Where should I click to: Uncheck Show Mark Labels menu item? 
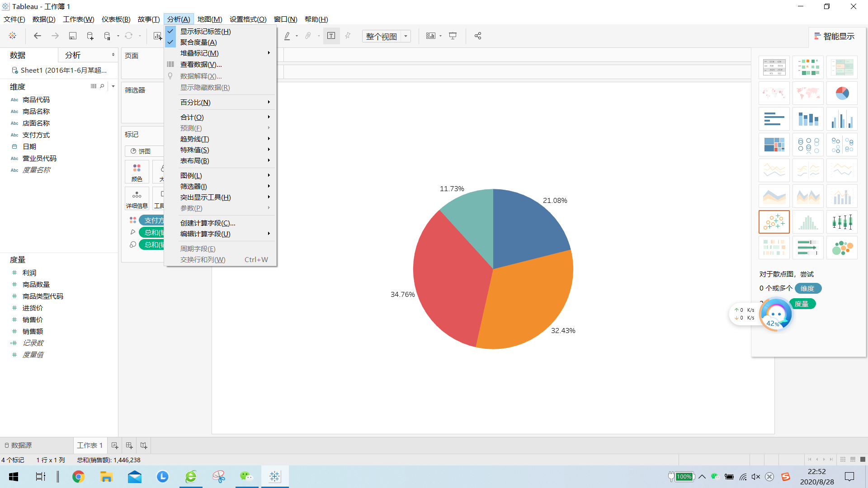[x=221, y=31]
